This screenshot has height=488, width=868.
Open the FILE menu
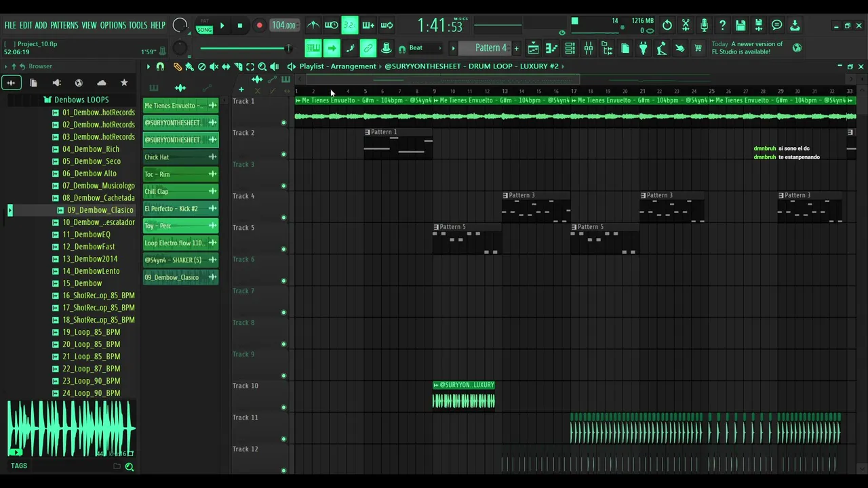tap(10, 25)
